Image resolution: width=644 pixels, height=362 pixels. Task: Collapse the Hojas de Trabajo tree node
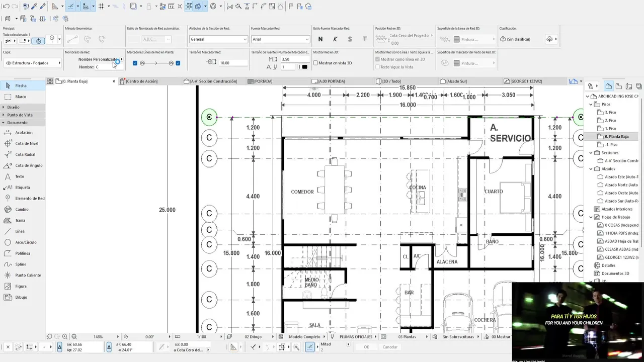(591, 217)
